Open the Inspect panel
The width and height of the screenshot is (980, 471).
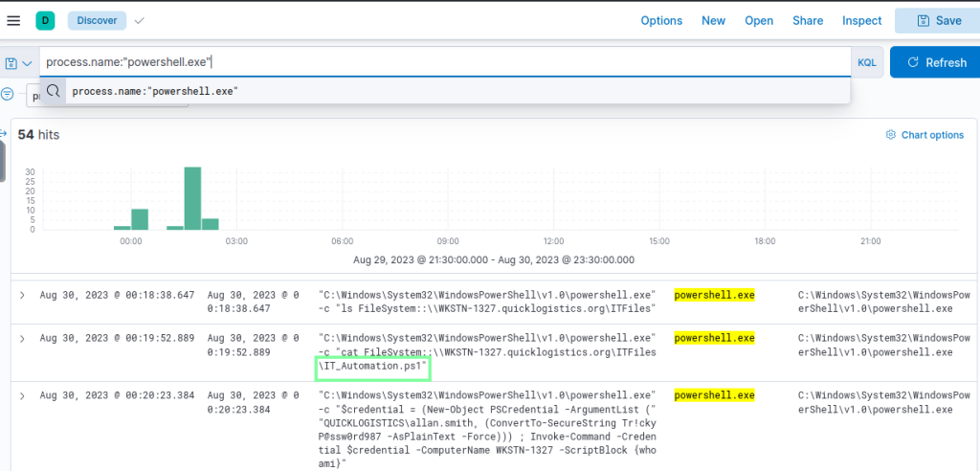(861, 20)
